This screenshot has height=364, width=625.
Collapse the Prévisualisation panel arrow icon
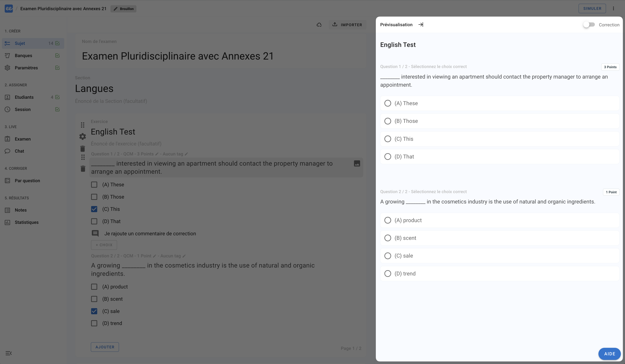pyautogui.click(x=421, y=24)
